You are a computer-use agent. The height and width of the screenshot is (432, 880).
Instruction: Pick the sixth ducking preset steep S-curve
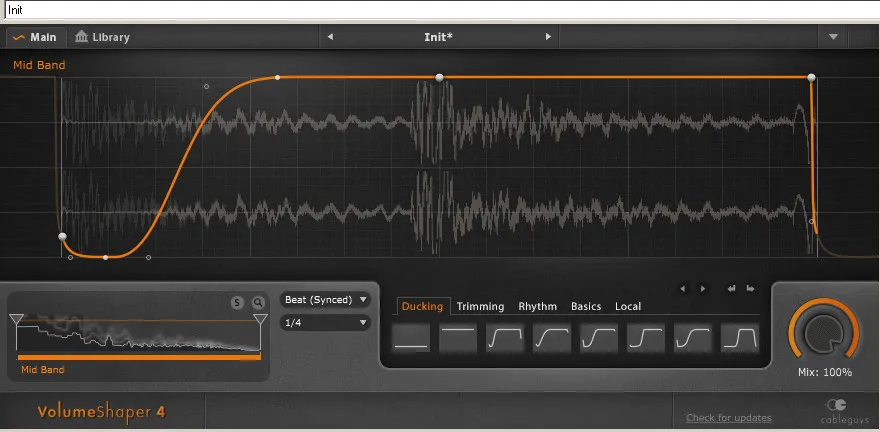646,338
